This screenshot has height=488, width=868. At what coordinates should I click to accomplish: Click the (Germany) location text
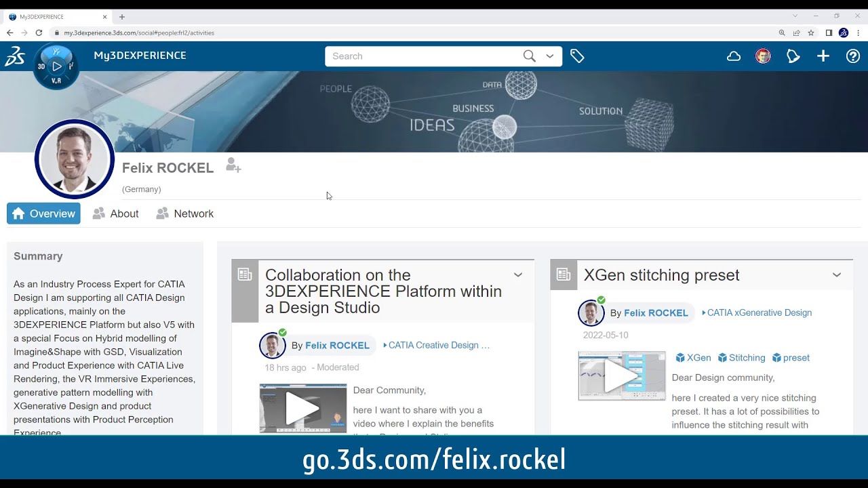[x=141, y=190]
